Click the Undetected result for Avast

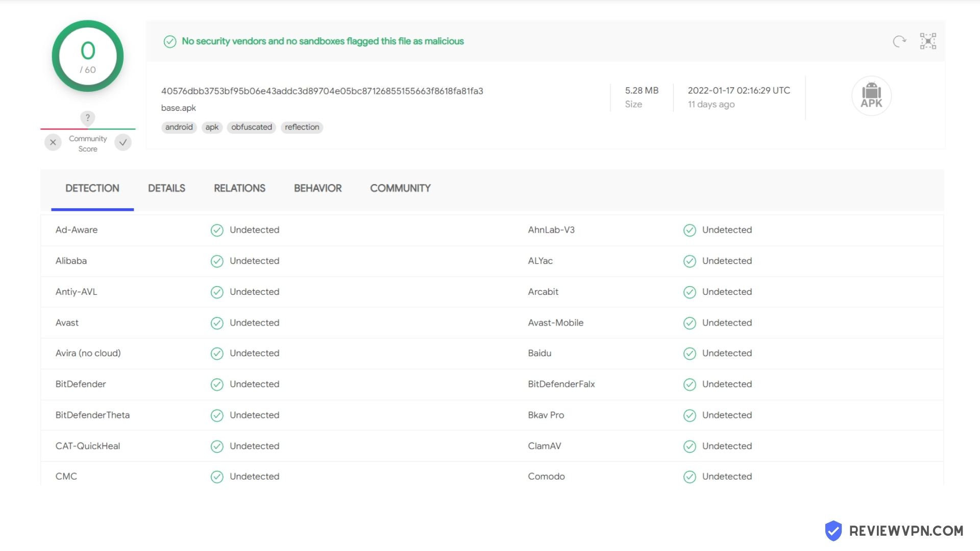[x=254, y=323]
